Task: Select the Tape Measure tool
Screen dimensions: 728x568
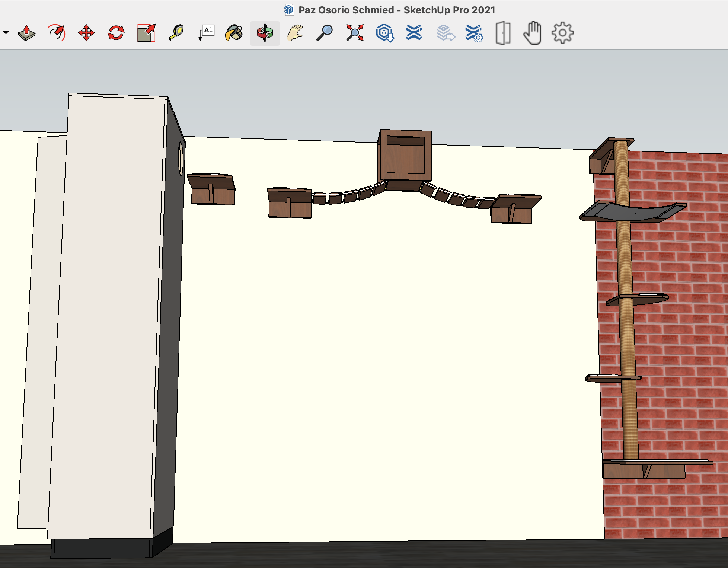Action: point(176,33)
